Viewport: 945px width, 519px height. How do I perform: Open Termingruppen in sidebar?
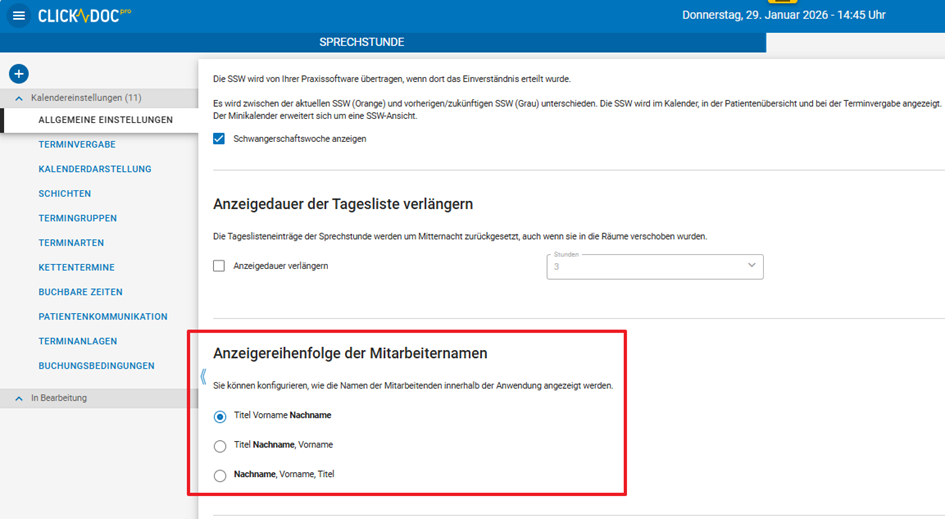[x=78, y=218]
